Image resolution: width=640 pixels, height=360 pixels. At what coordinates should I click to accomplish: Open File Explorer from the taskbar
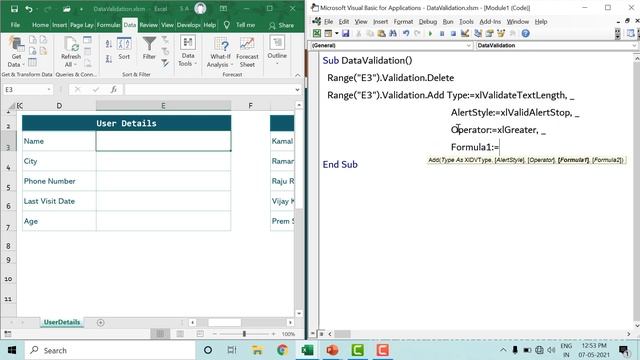pos(257,350)
